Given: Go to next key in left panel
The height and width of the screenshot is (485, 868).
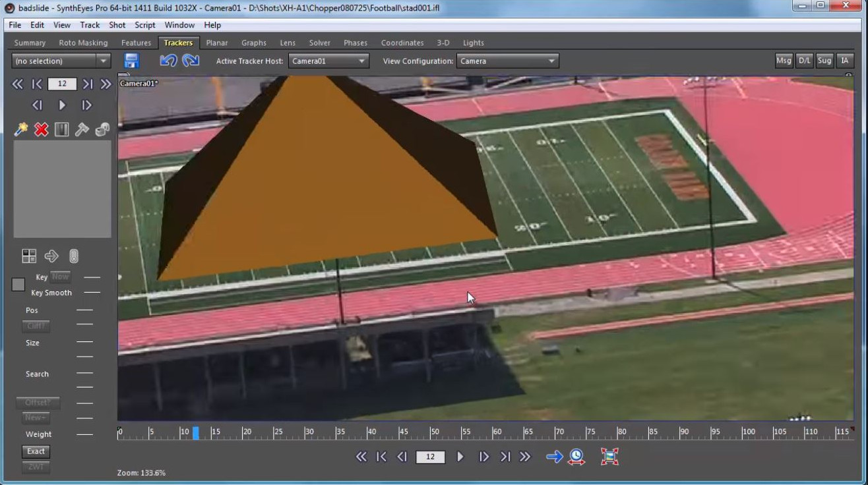Looking at the screenshot, I should click(87, 84).
